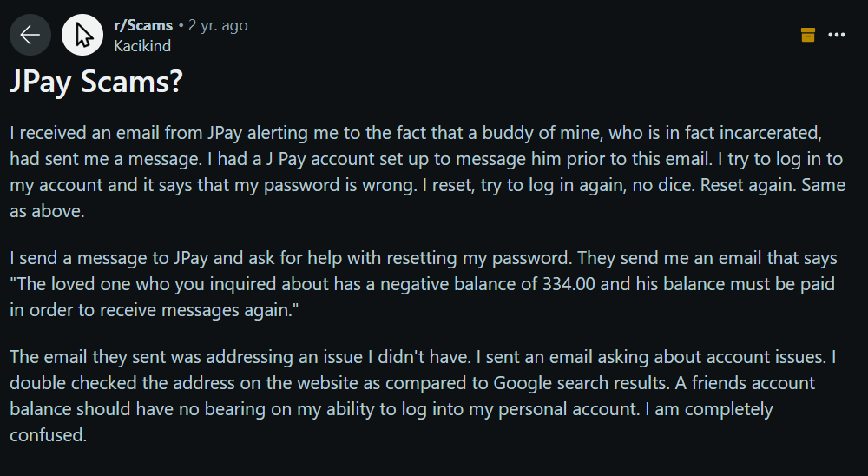868x476 pixels.
Task: Click the word "confused." ending the post
Action: [48, 435]
